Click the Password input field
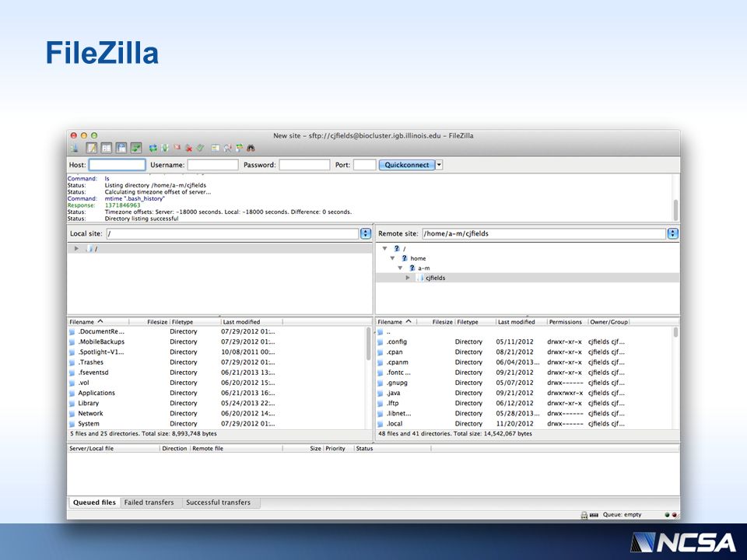The width and height of the screenshot is (747, 560). (304, 165)
